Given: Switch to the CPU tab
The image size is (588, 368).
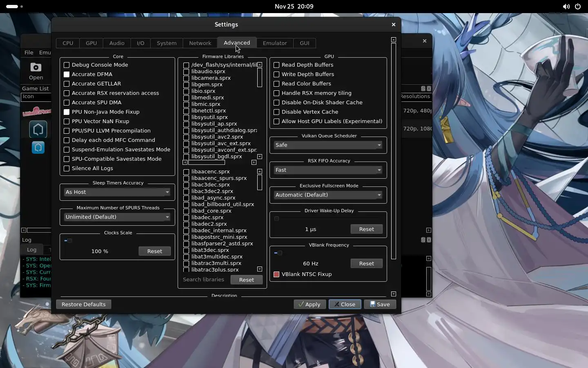Looking at the screenshot, I should click(68, 43).
